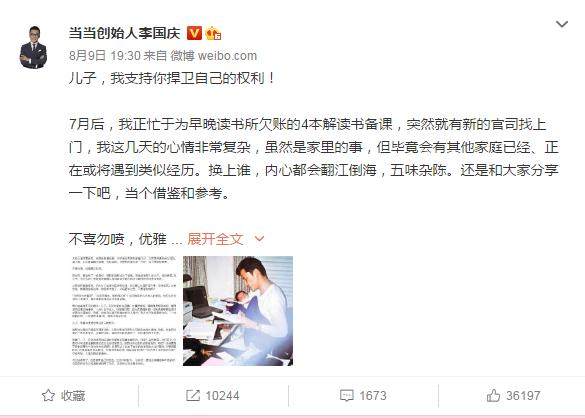Click the 收藏 label
Image resolution: width=585 pixels, height=418 pixels.
73,396
